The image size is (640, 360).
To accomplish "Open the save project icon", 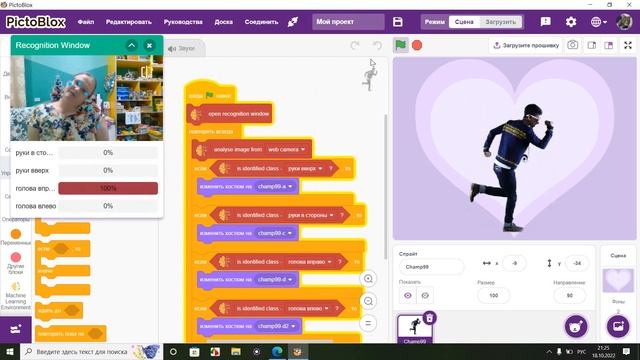I will point(398,22).
